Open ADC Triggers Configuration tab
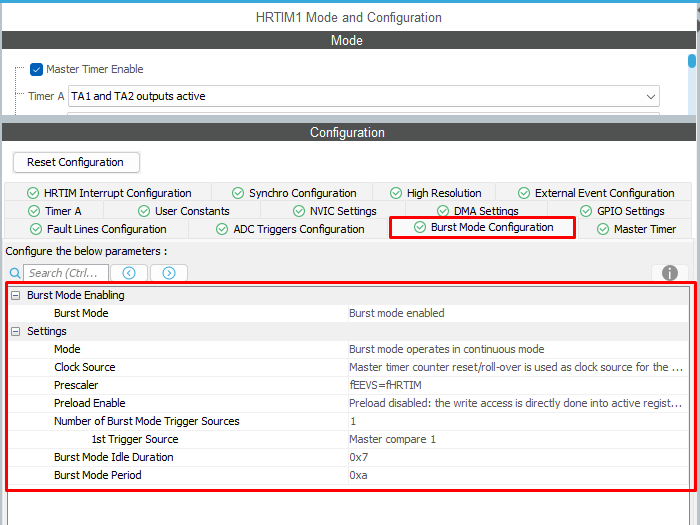Image resolution: width=700 pixels, height=525 pixels. [289, 229]
